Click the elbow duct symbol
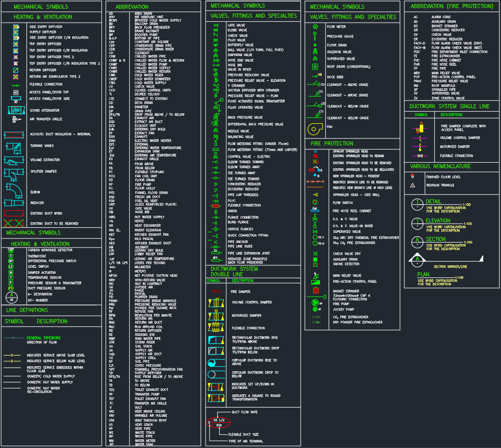Image resolution: width=501 pixels, height=448 pixels. [15, 192]
